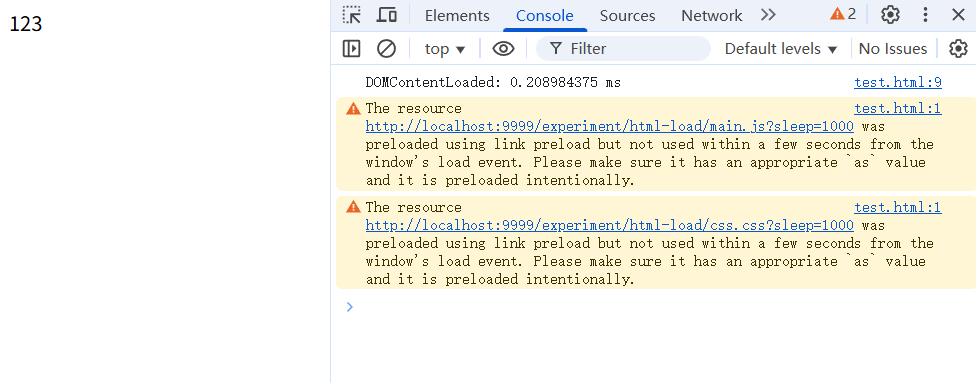Open DevTools settings gear
The width and height of the screenshot is (976, 383).
[x=890, y=15]
